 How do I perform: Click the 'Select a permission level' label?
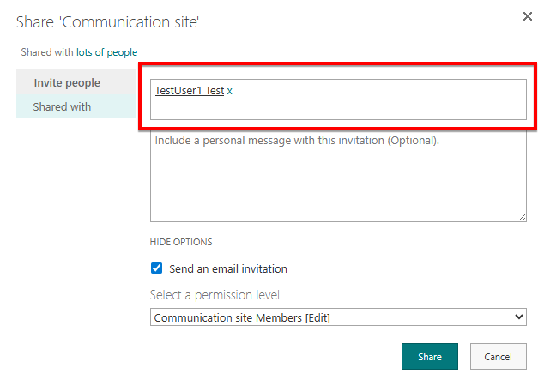[215, 295]
